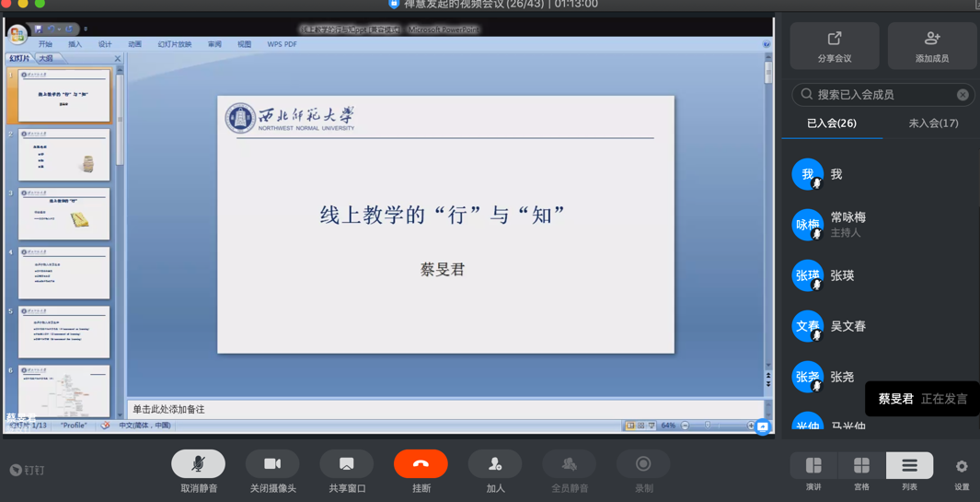Select the 张尧 participant avatar
980x502 pixels.
[808, 377]
